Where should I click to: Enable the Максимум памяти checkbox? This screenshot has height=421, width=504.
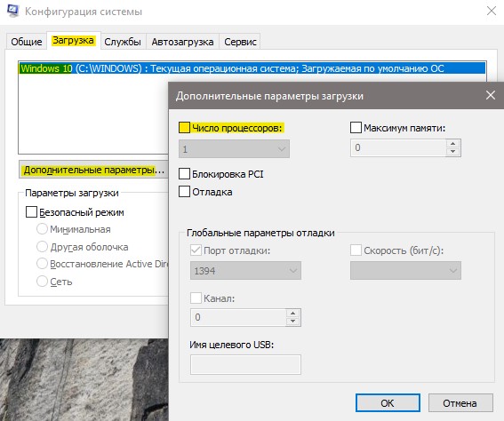pos(356,128)
